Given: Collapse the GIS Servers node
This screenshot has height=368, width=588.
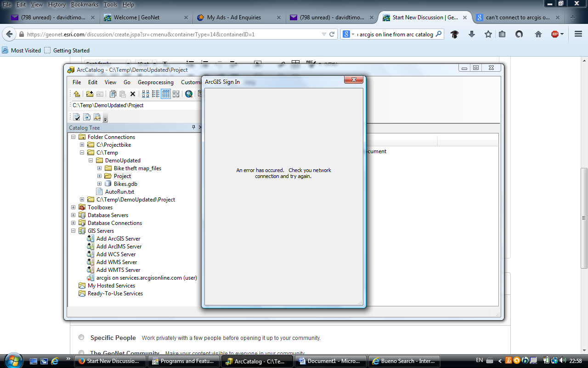Looking at the screenshot, I should click(73, 231).
